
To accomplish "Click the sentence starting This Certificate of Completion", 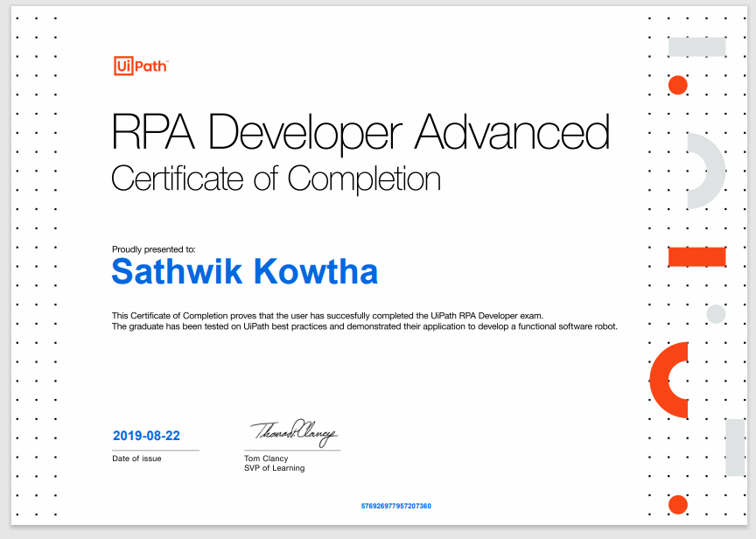I will [328, 315].
